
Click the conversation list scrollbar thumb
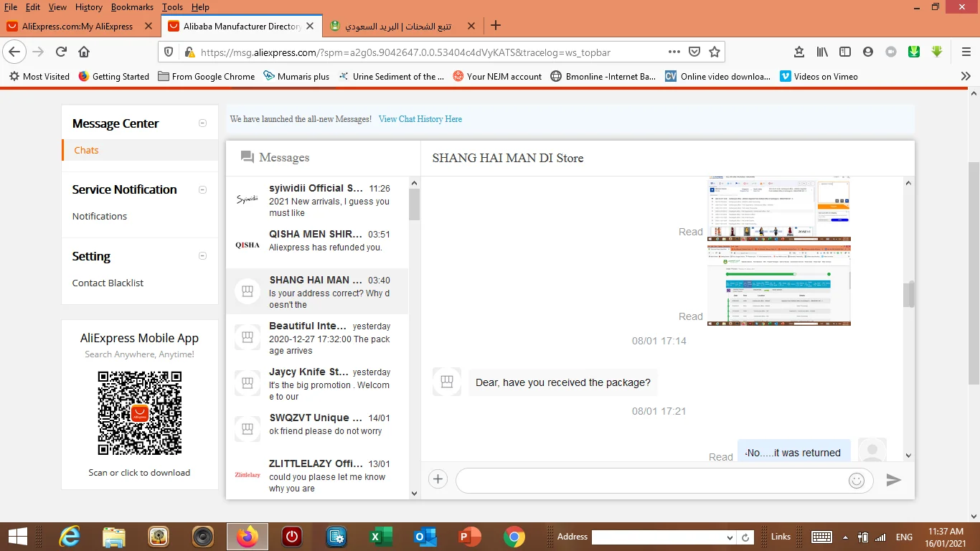tap(414, 204)
